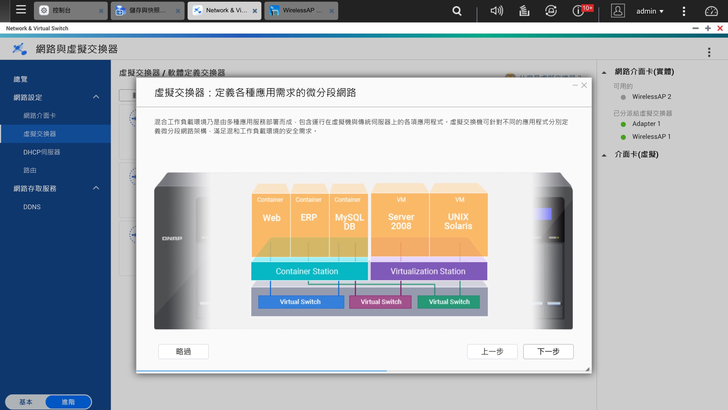The width and height of the screenshot is (728, 410).
Task: Collapse the 網路介面卡(實體) panel section
Action: point(604,72)
